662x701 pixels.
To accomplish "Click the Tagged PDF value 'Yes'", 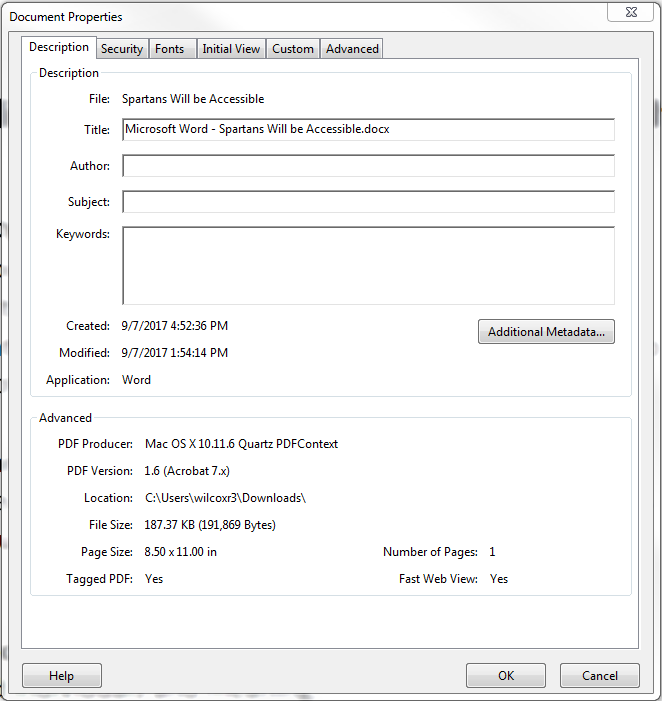I will (154, 579).
